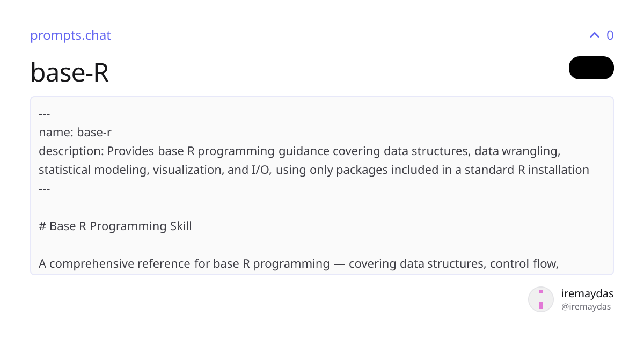Click the base-R prompt title

click(70, 72)
